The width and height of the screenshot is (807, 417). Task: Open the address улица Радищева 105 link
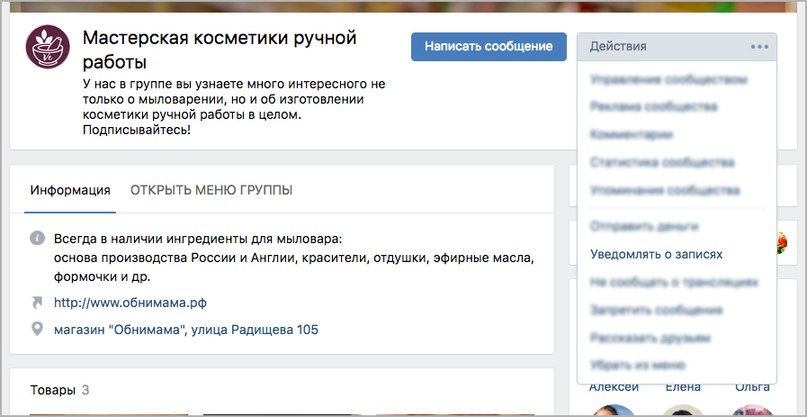coord(186,329)
